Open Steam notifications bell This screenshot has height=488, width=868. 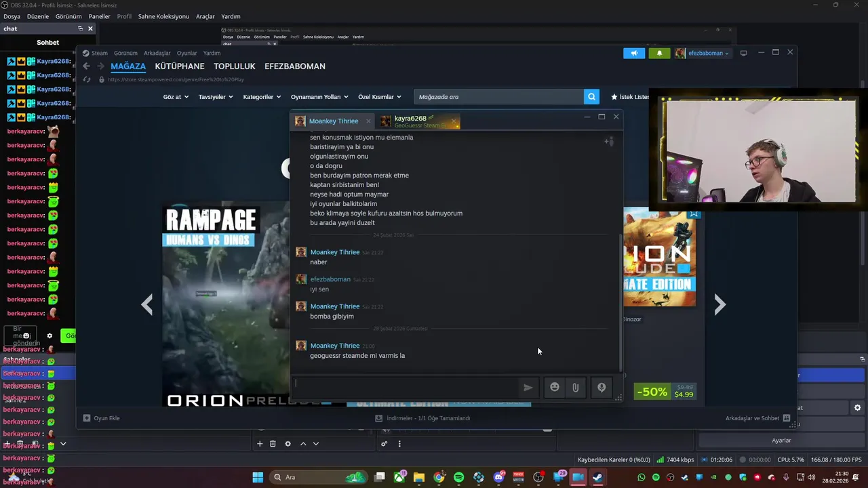[x=659, y=54]
